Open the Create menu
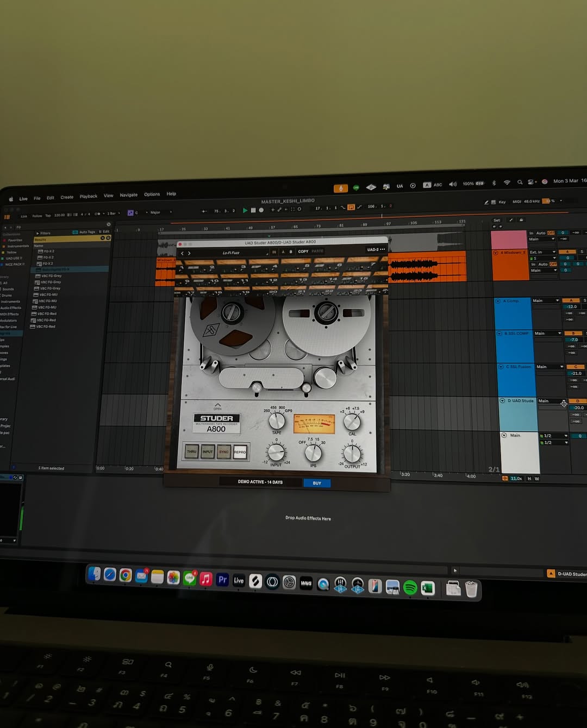The width and height of the screenshot is (587, 728). [67, 197]
